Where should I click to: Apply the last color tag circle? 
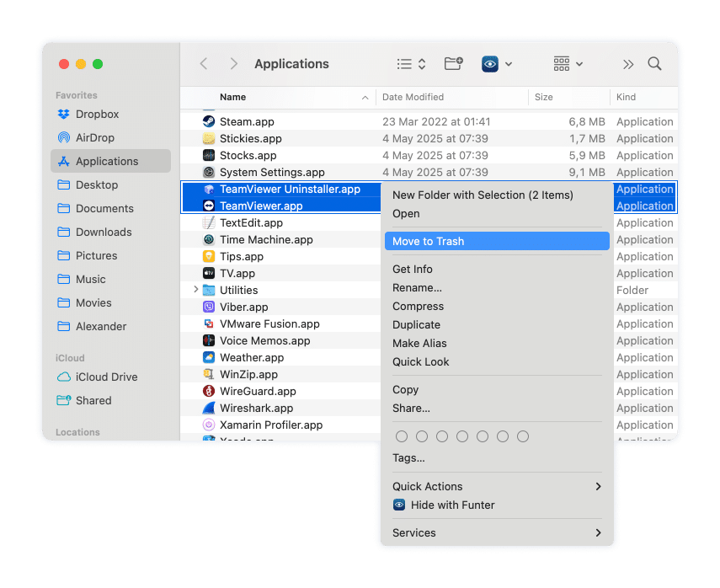[x=523, y=436]
